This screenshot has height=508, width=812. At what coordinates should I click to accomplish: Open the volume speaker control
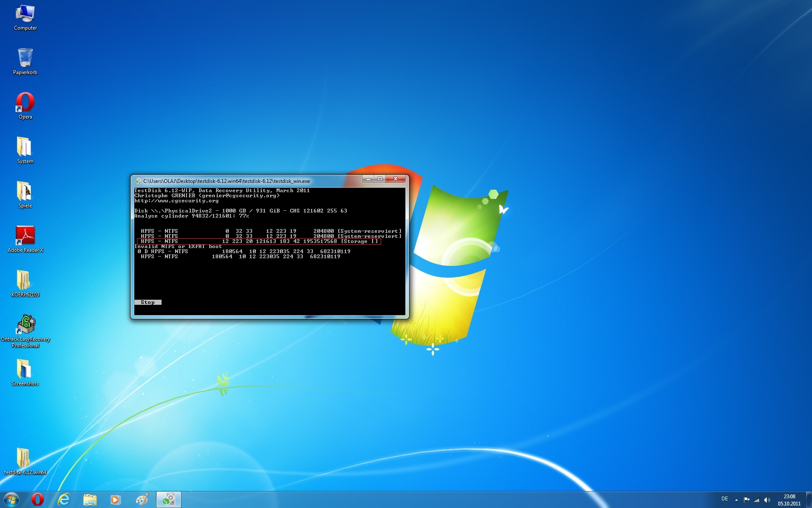(767, 500)
